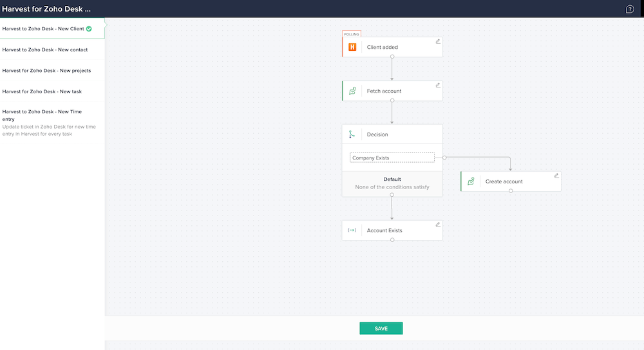Click the green checkmark beside New Client
The width and height of the screenshot is (644, 350).
89,29
